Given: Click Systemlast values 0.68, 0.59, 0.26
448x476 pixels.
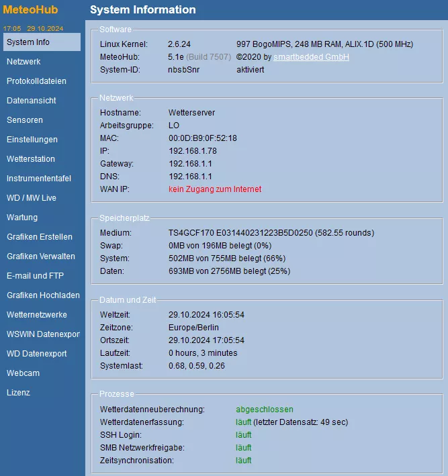Looking at the screenshot, I should click(197, 365).
